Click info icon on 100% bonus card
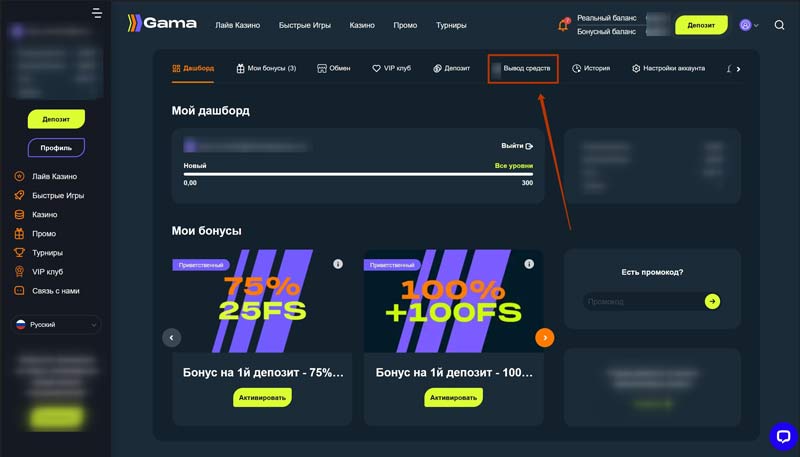This screenshot has height=457, width=800. [x=529, y=264]
